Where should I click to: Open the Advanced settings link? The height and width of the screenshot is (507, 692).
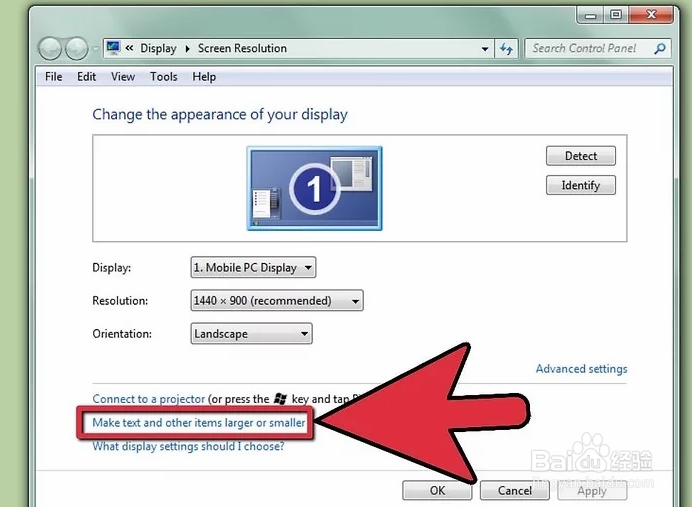581,369
